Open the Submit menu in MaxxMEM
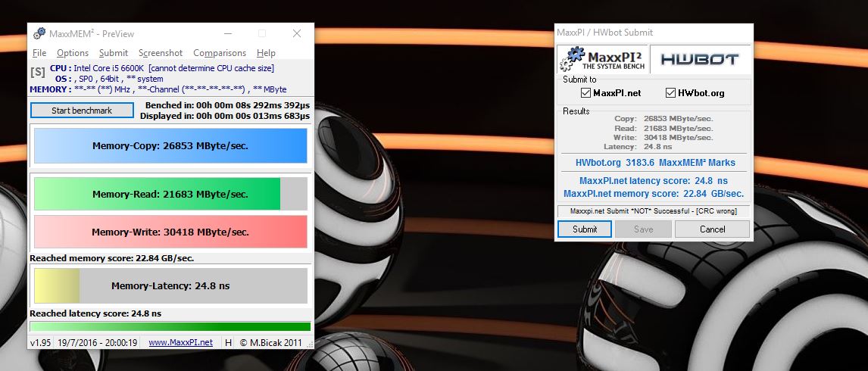 114,53
